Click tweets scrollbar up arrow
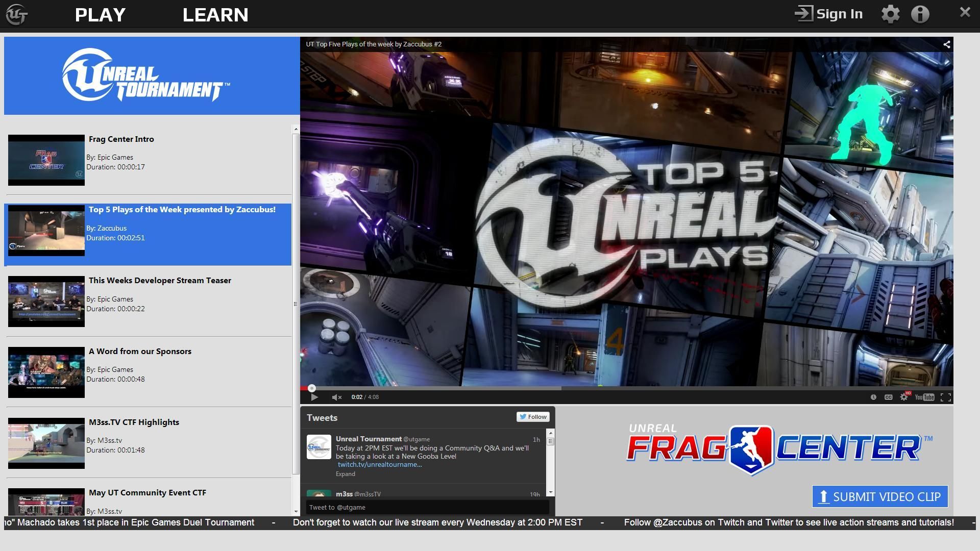Viewport: 980px width, 551px height. pyautogui.click(x=550, y=433)
